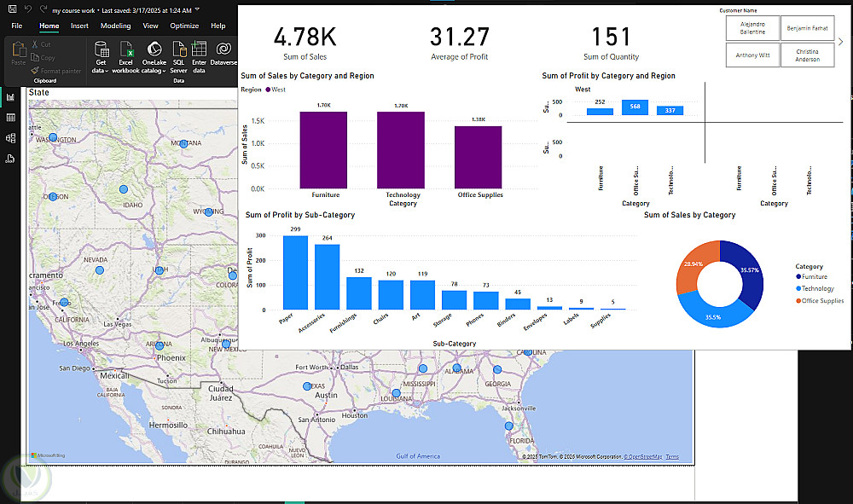Click the Paste clipboard icon
The image size is (853, 504).
point(19,49)
